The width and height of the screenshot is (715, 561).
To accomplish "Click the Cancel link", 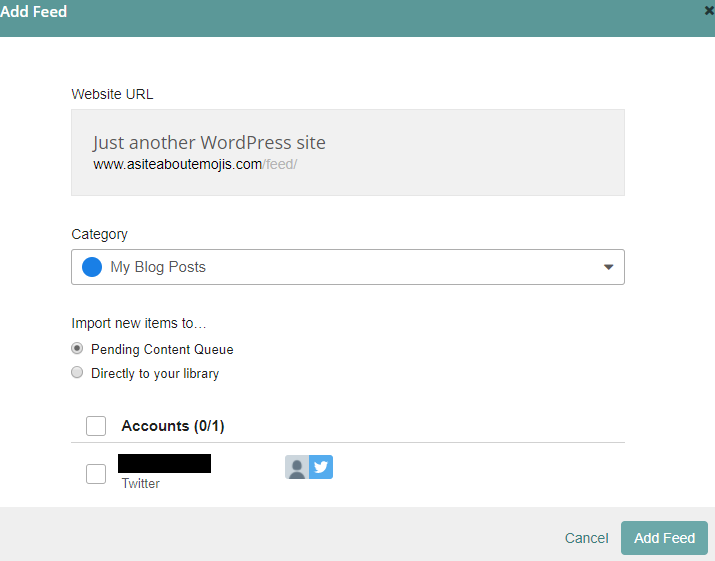I will tap(586, 538).
